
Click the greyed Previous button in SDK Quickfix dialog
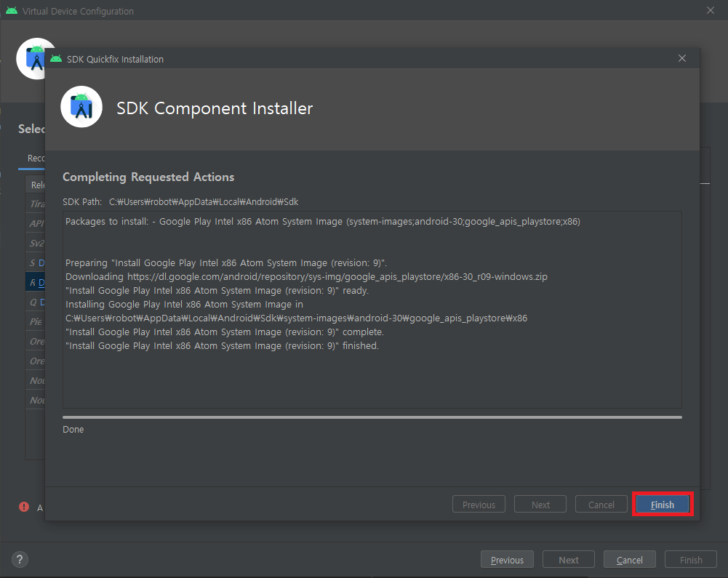479,504
